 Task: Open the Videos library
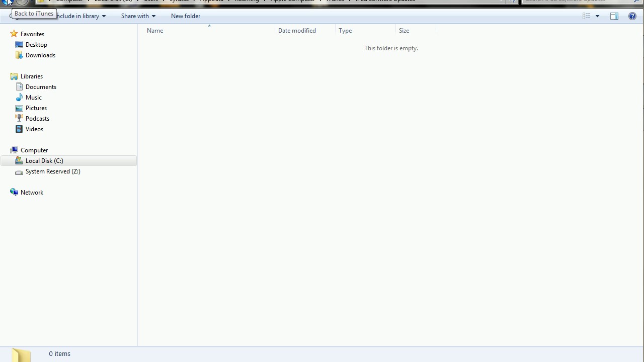34,129
